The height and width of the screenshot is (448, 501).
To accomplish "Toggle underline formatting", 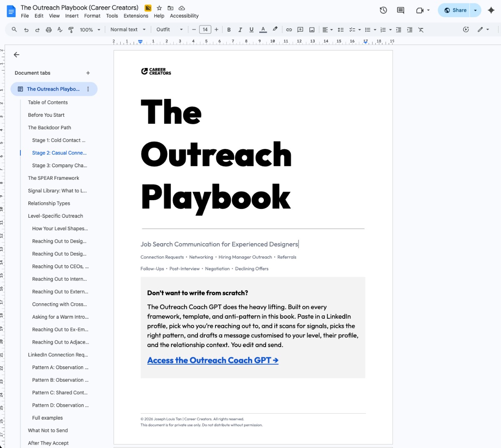I will (251, 30).
